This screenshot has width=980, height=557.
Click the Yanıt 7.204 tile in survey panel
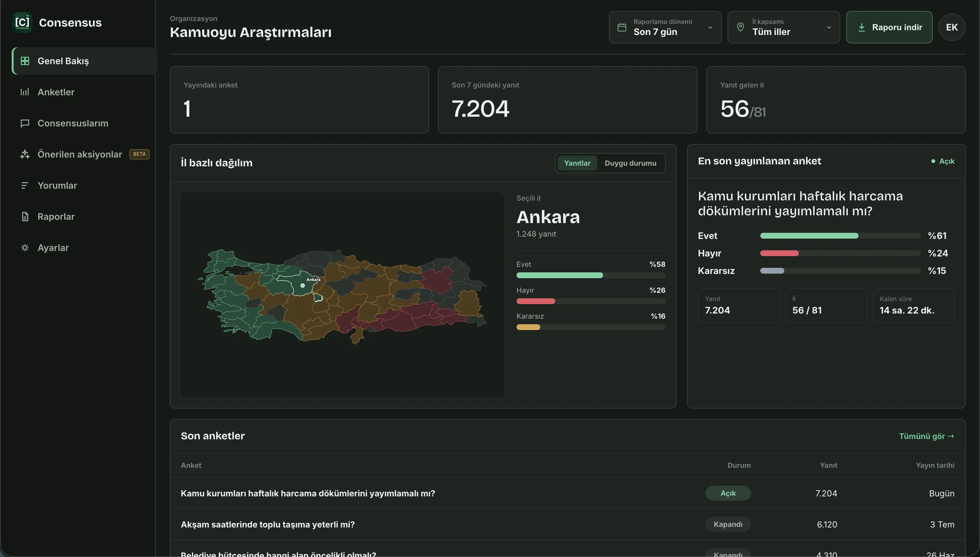tap(739, 305)
